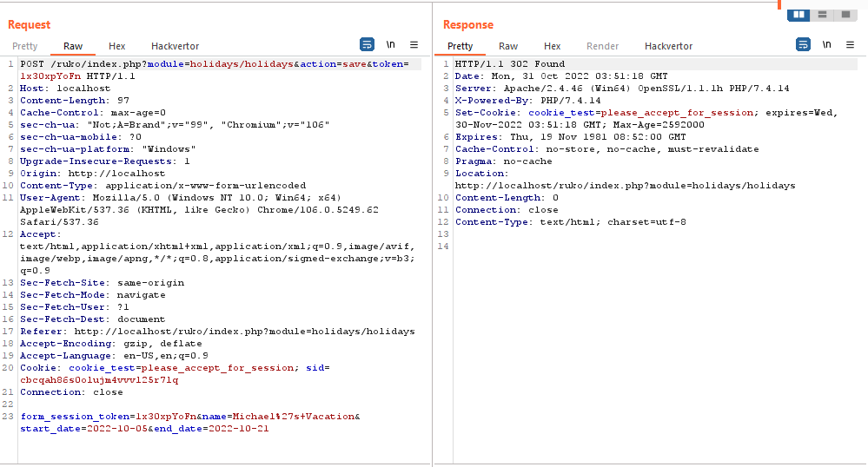Show non-printable characters in Request panel
The height and width of the screenshot is (467, 868).
coord(391,44)
